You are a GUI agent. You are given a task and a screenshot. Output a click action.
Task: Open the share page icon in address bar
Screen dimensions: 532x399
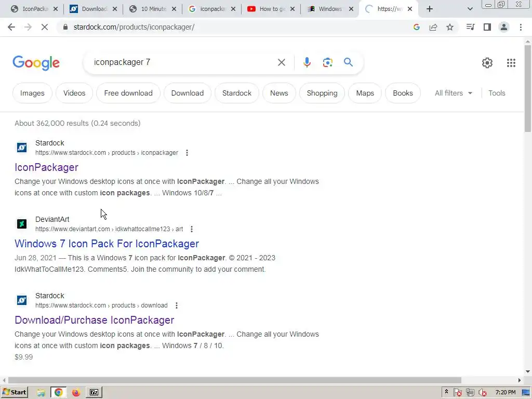[x=433, y=27]
